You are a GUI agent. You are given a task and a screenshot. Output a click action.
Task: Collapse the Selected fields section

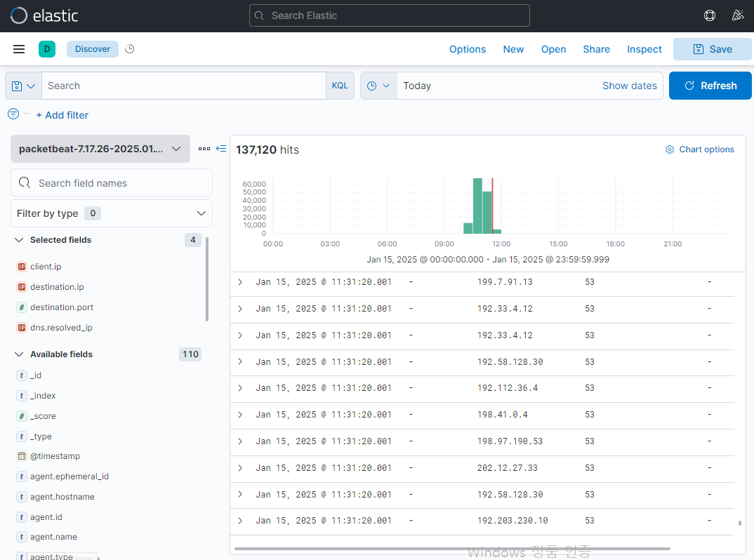(19, 240)
